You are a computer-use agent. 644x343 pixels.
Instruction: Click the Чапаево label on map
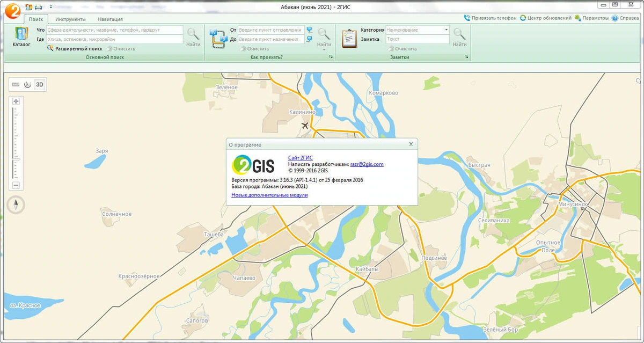(244, 278)
